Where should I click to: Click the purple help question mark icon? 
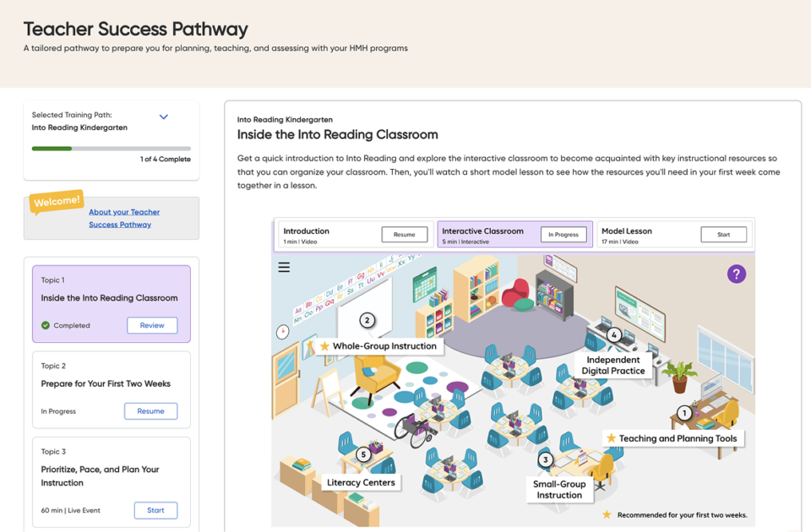[736, 274]
